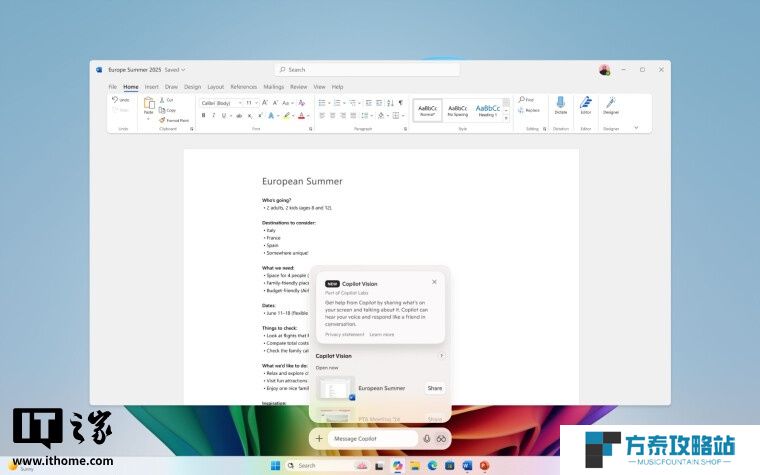Decrease font size with the smaller A
Image resolution: width=760 pixels, height=475 pixels.
[x=275, y=103]
